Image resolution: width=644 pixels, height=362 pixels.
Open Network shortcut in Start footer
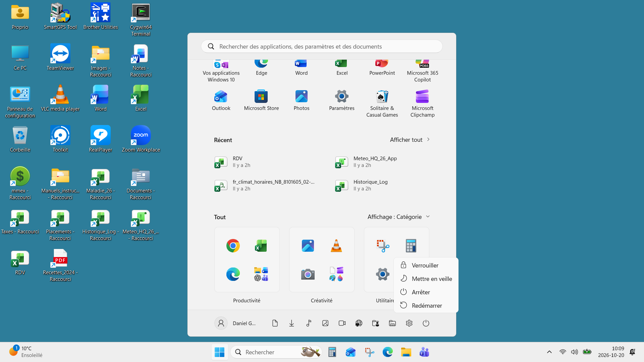(359, 323)
